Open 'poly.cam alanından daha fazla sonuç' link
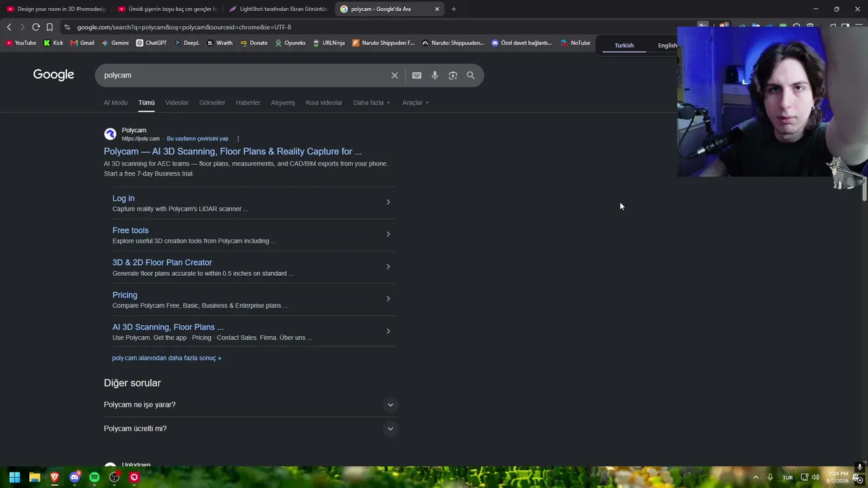Image resolution: width=868 pixels, height=488 pixels. 167,358
